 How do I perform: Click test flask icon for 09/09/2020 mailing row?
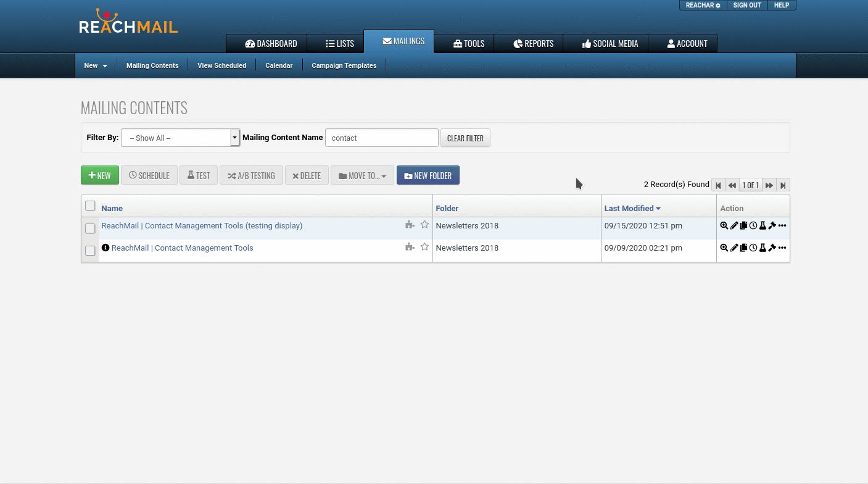pyautogui.click(x=763, y=248)
